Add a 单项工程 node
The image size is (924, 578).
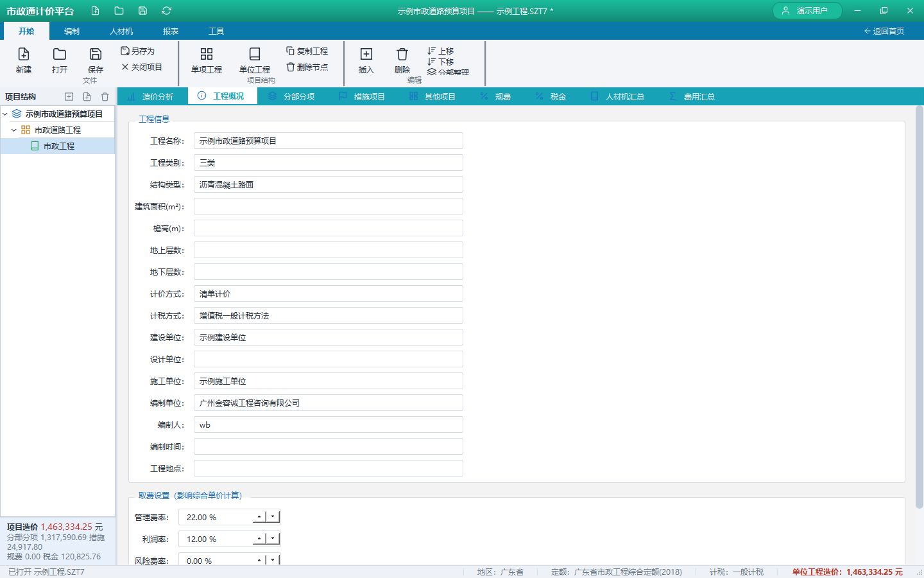tap(207, 60)
